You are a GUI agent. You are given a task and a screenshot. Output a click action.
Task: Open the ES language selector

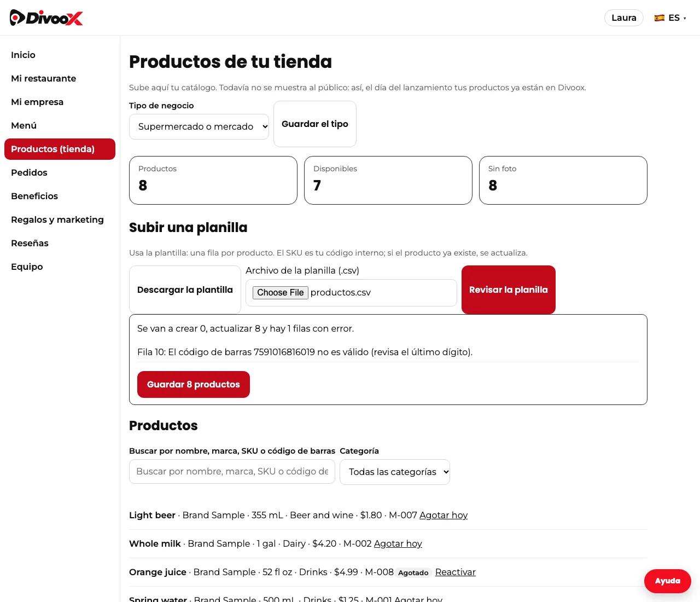coord(670,18)
